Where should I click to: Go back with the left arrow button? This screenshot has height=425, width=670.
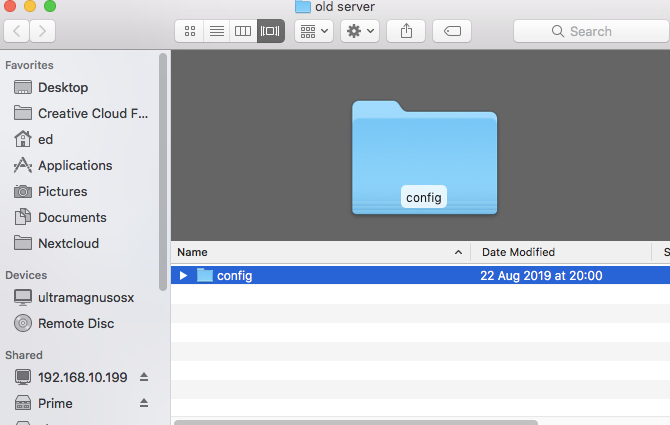coord(17,31)
